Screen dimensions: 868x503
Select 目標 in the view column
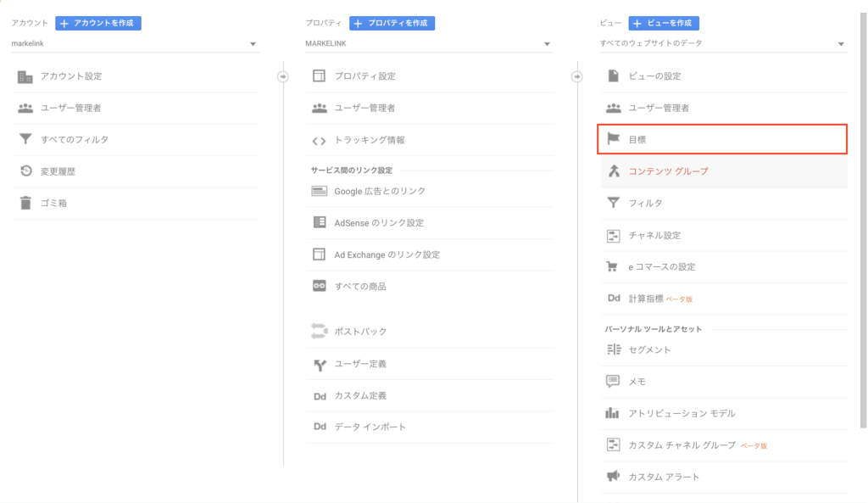(722, 139)
